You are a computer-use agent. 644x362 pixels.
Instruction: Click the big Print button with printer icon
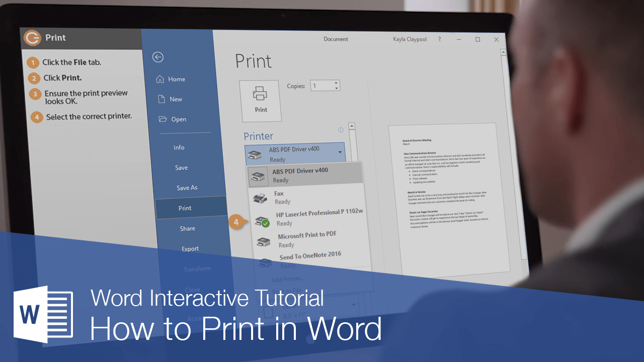pos(261,100)
